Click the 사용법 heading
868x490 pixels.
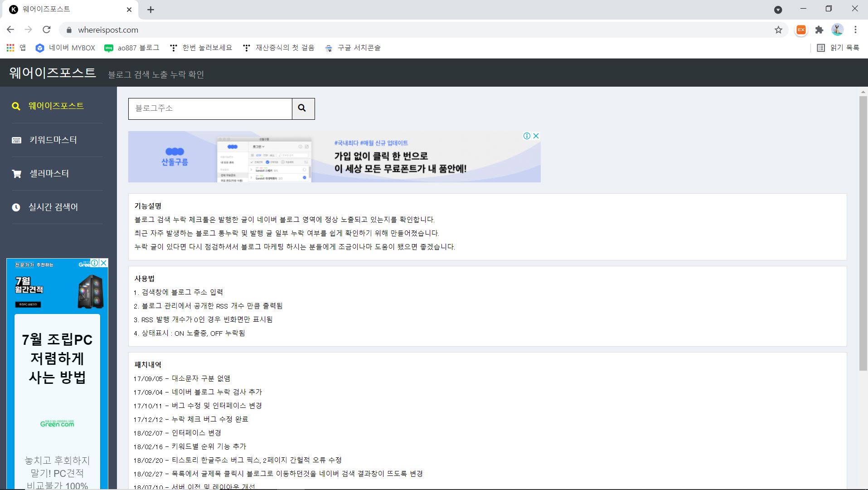[x=145, y=279]
